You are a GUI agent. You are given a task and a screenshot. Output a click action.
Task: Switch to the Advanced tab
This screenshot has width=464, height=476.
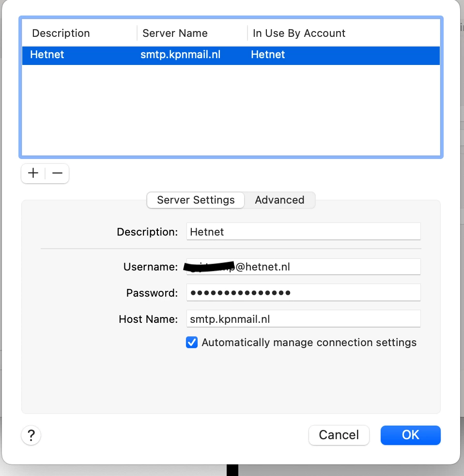279,200
